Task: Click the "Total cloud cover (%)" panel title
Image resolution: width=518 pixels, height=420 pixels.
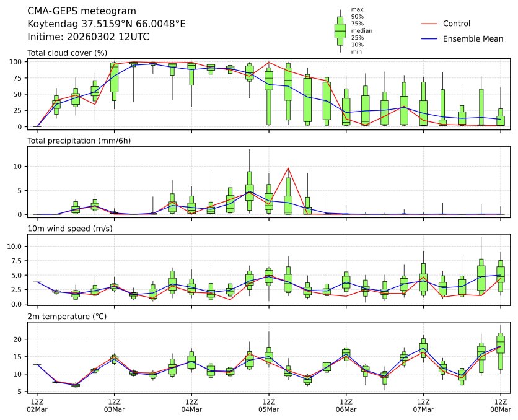Action: [68, 53]
